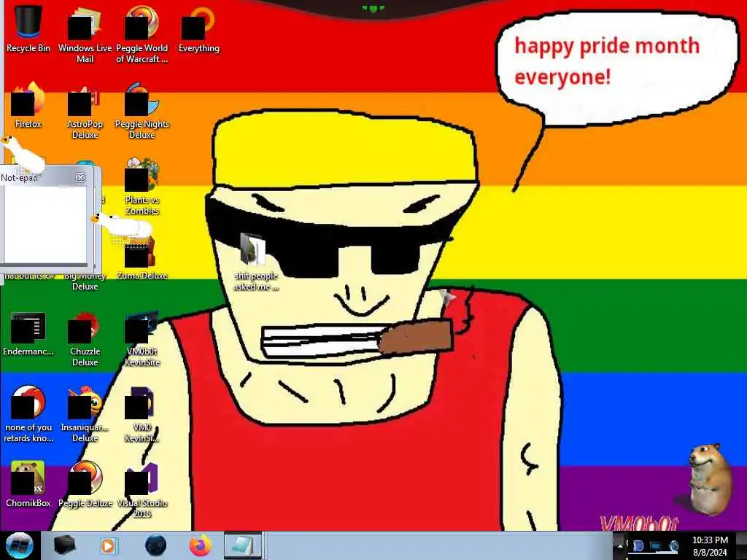
Task: Launch Zuma Deluxe shortcut
Action: click(142, 257)
